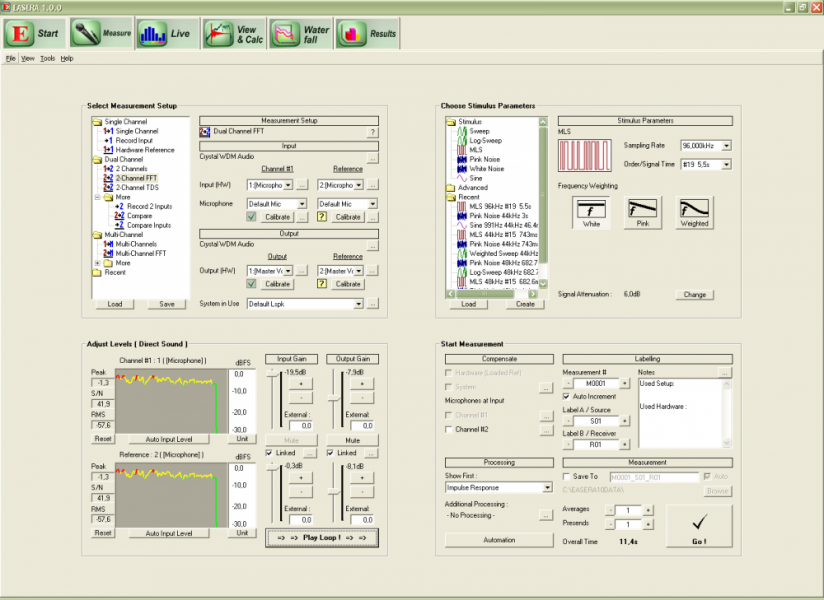Click the Go! checkmark button
The image size is (824, 600).
(698, 524)
